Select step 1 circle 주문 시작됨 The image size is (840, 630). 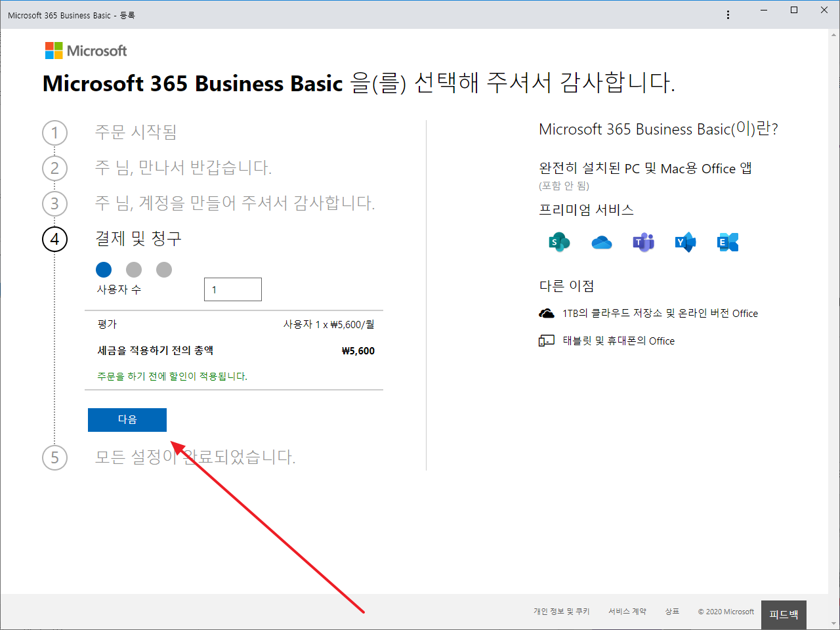point(55,133)
